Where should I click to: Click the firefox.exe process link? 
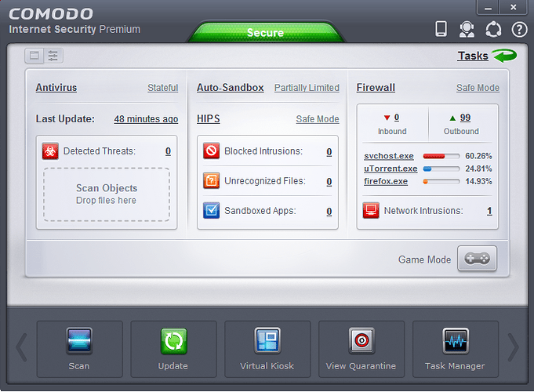[x=386, y=181]
